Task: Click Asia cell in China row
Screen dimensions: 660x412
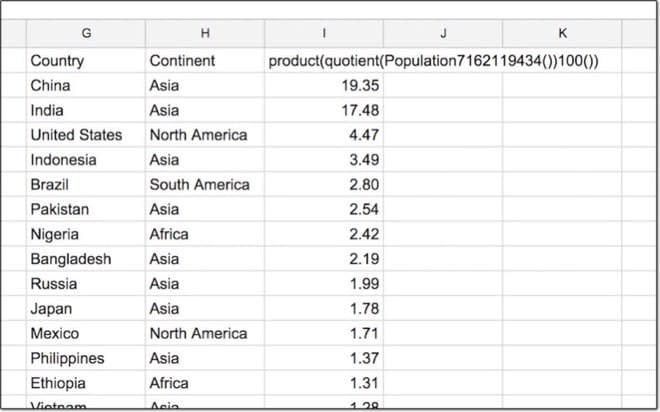Action: (x=205, y=85)
